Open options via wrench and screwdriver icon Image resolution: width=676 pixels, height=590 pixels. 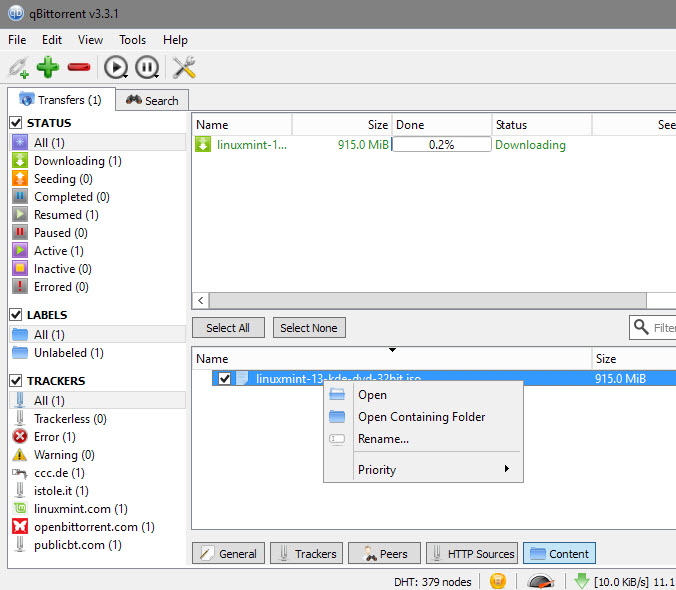pyautogui.click(x=184, y=68)
